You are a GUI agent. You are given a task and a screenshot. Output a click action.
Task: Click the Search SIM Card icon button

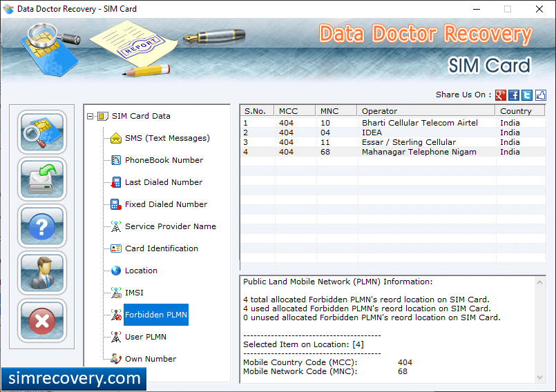click(x=42, y=132)
